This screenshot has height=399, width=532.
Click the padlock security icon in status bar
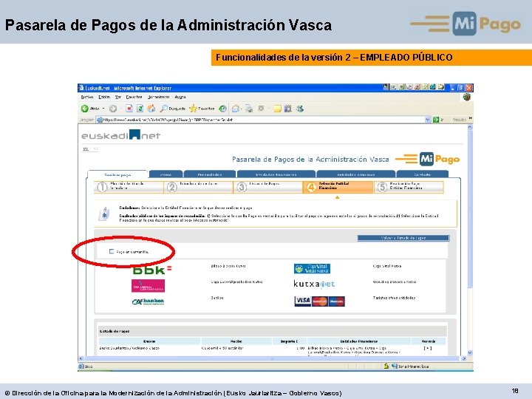pyautogui.click(x=386, y=366)
